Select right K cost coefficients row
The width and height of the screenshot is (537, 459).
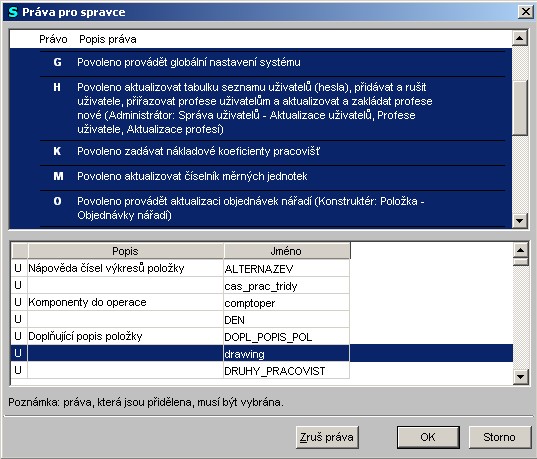272,152
